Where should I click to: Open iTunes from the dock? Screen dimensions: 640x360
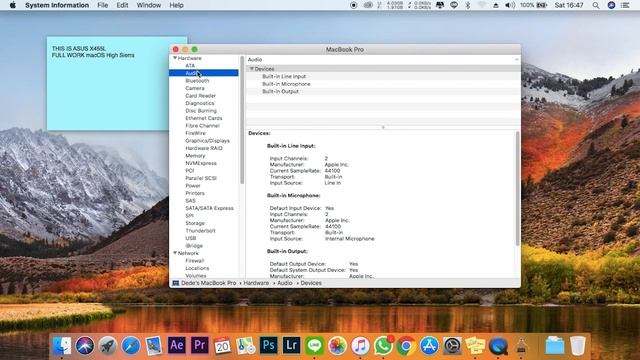click(x=360, y=346)
